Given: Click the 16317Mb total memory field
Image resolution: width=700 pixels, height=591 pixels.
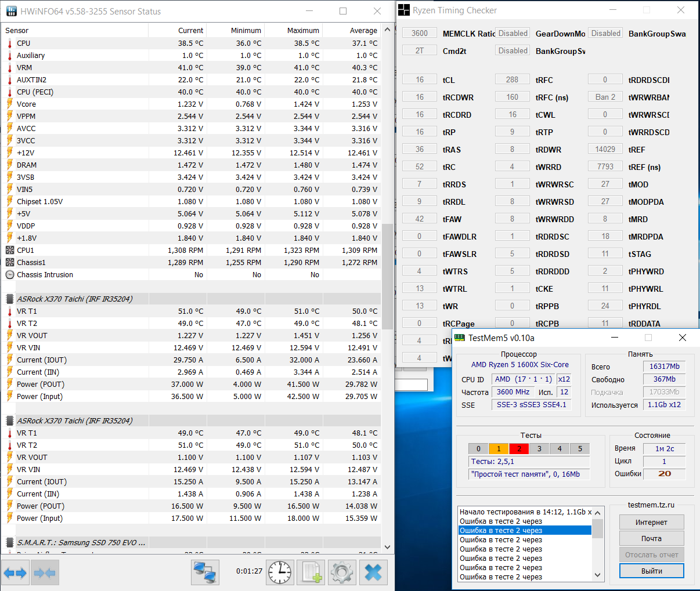Looking at the screenshot, I should coord(665,367).
